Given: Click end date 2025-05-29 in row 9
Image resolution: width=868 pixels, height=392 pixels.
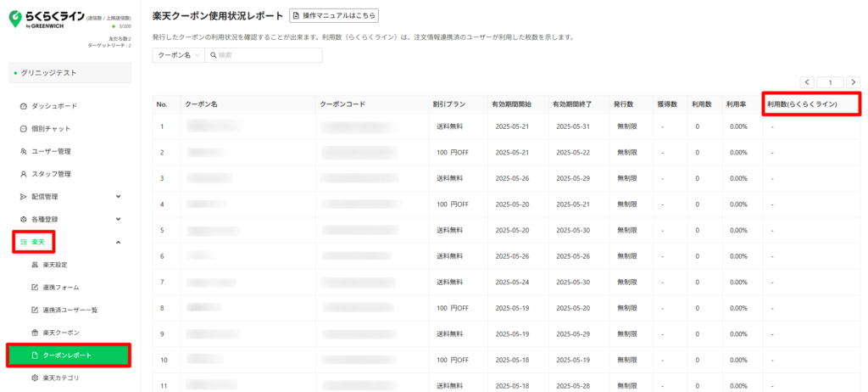Looking at the screenshot, I should [x=573, y=333].
